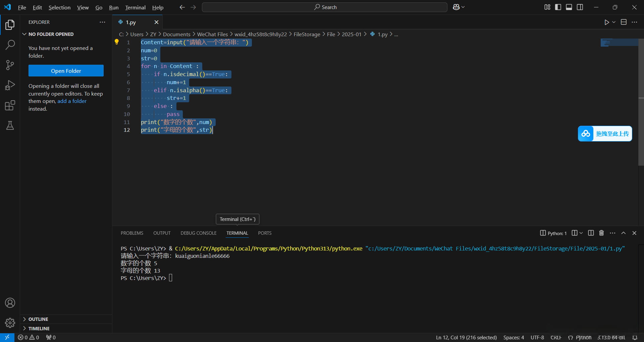644x342 pixels.
Task: Open the Terminal menu
Action: coord(135,7)
